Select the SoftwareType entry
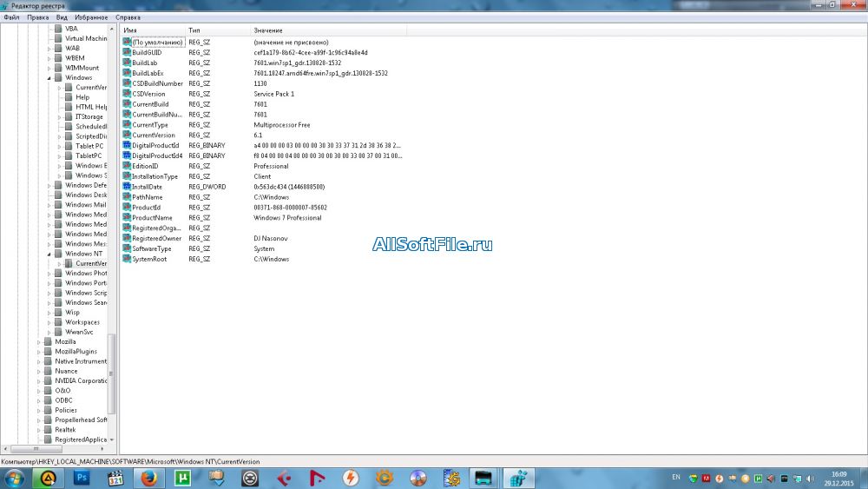 [152, 248]
